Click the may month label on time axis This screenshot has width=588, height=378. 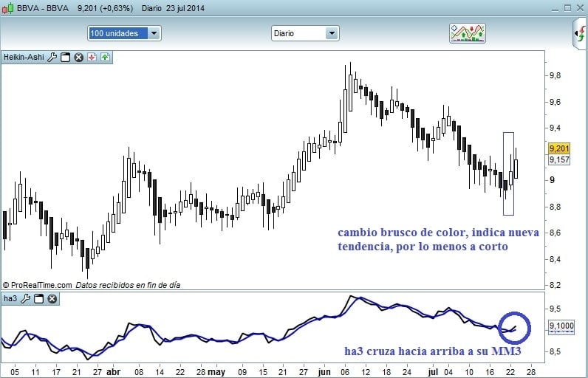click(x=216, y=372)
